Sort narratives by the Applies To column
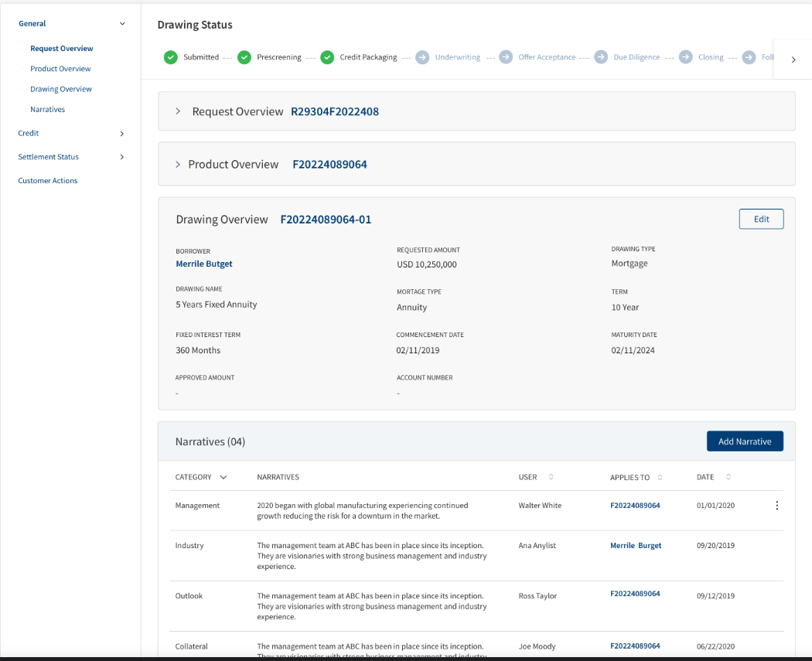 pos(660,477)
